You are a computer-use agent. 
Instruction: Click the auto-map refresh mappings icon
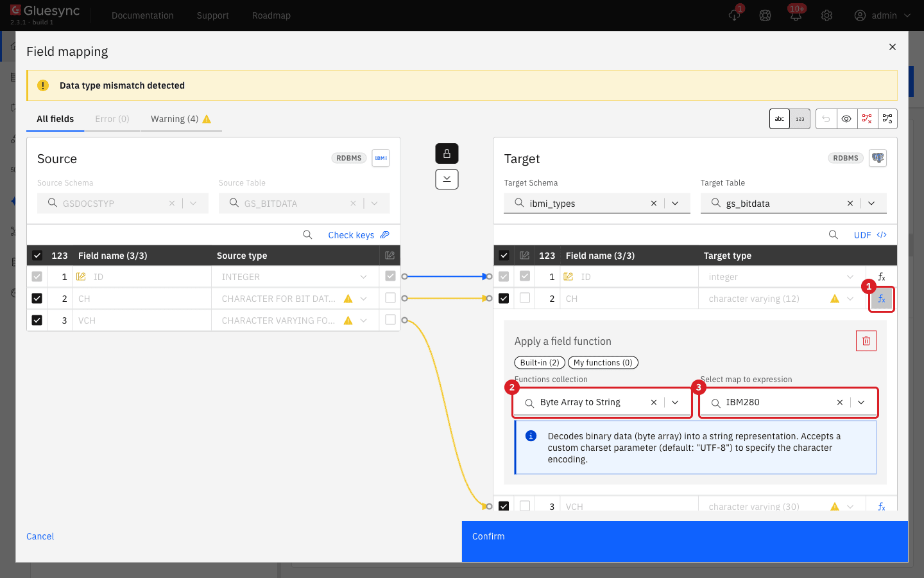(887, 119)
